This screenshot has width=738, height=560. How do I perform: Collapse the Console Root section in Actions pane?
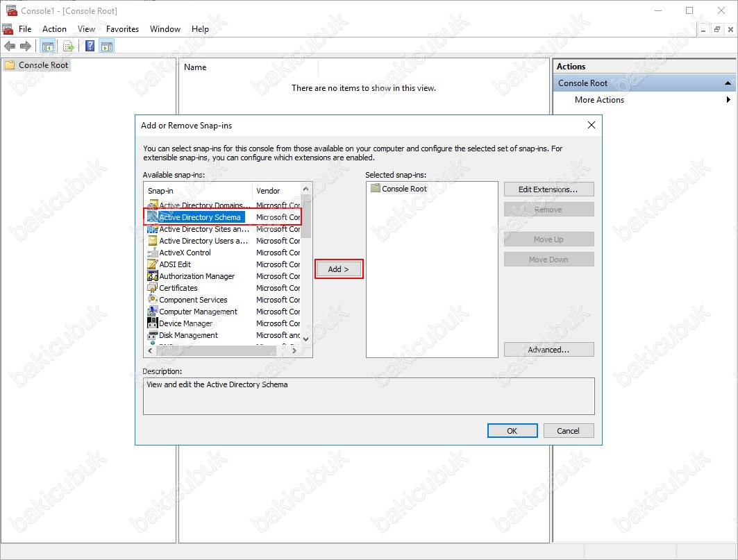tap(728, 83)
